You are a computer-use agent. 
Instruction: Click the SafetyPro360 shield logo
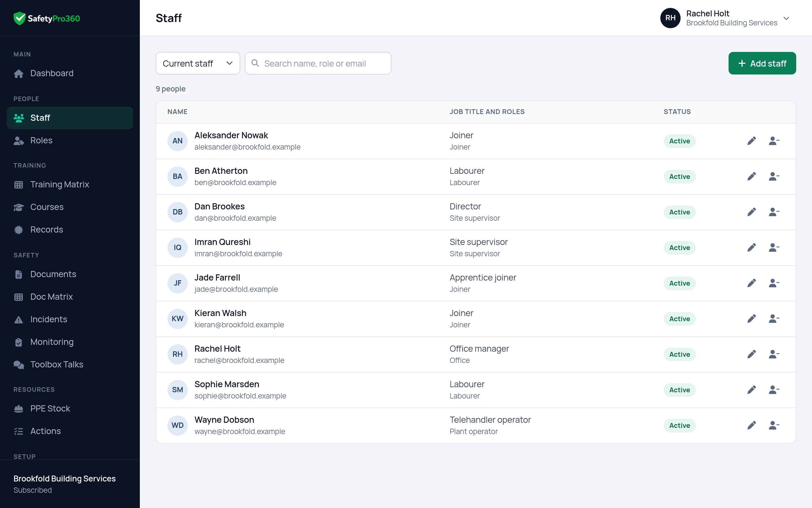click(x=19, y=18)
